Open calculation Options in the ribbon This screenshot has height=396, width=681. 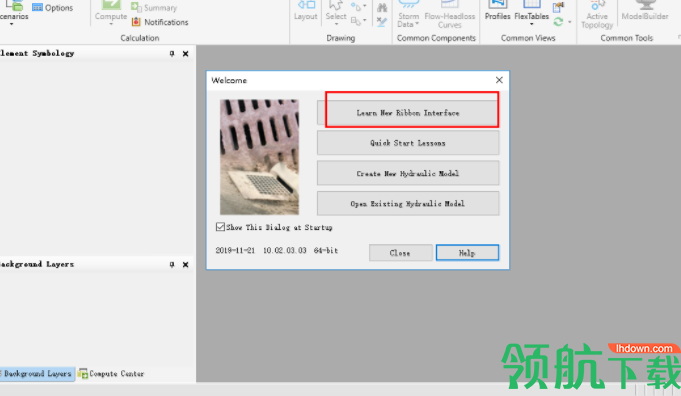pyautogui.click(x=53, y=8)
